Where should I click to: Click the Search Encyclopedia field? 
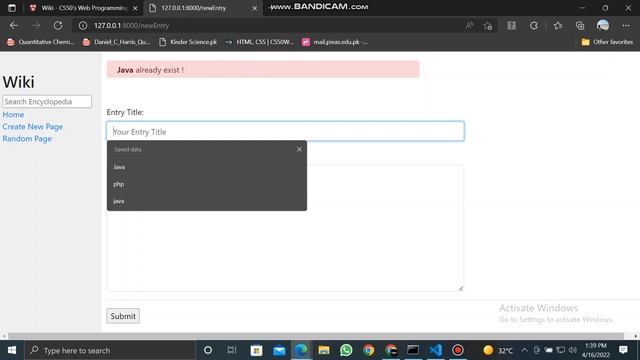[47, 102]
